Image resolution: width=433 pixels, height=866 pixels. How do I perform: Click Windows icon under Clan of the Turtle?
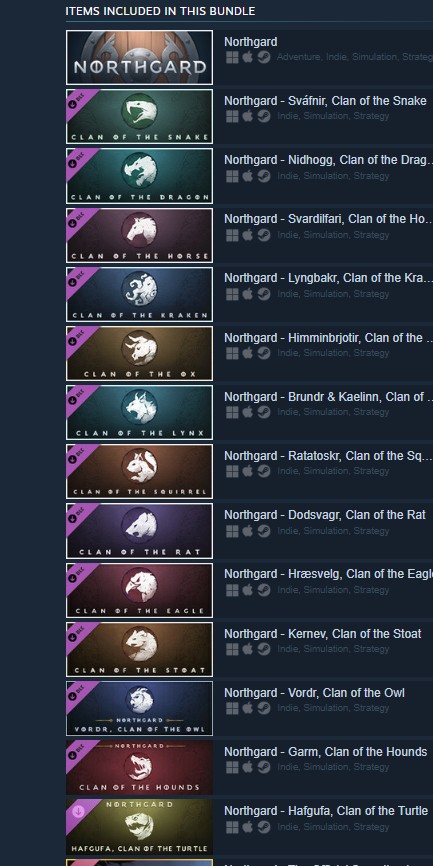click(233, 826)
